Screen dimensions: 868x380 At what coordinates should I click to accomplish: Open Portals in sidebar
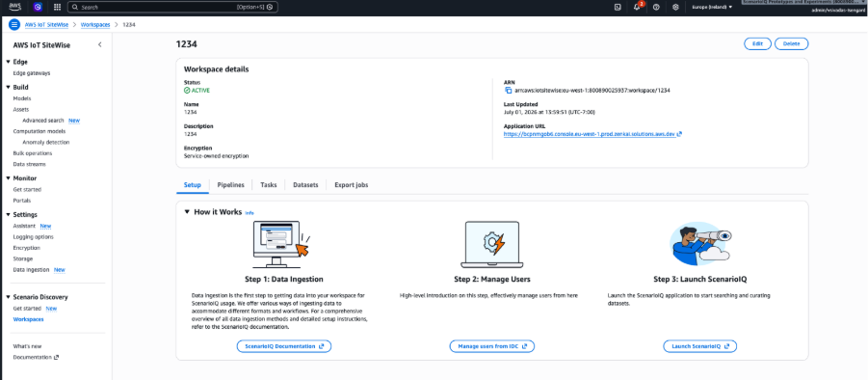coord(21,201)
